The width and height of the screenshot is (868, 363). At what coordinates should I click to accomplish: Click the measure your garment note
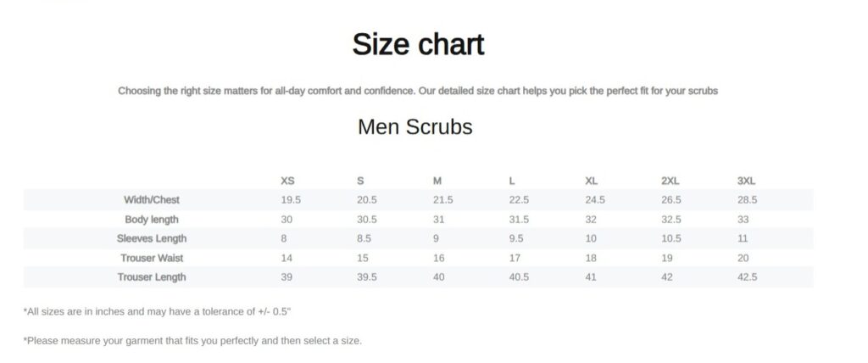click(x=192, y=340)
